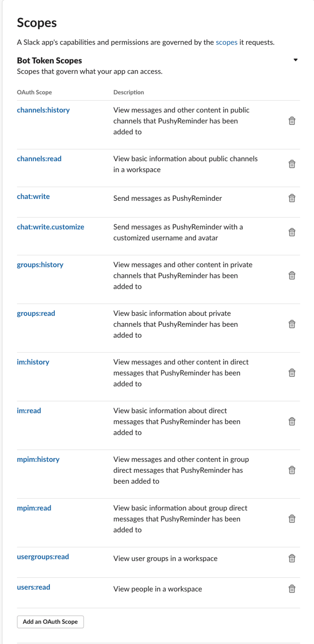Open the channels:history scope link
The width and height of the screenshot is (314, 644).
43,110
